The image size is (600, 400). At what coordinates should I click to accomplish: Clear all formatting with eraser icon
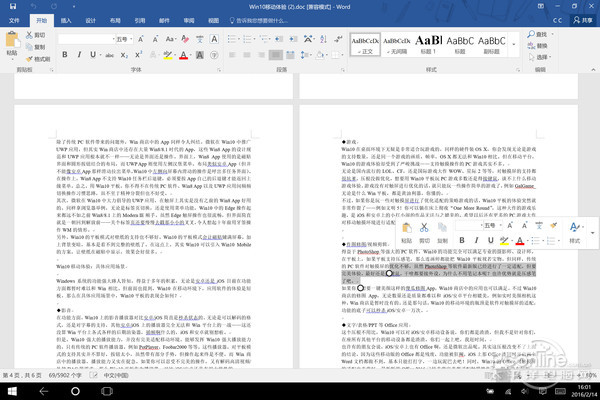[x=185, y=39]
